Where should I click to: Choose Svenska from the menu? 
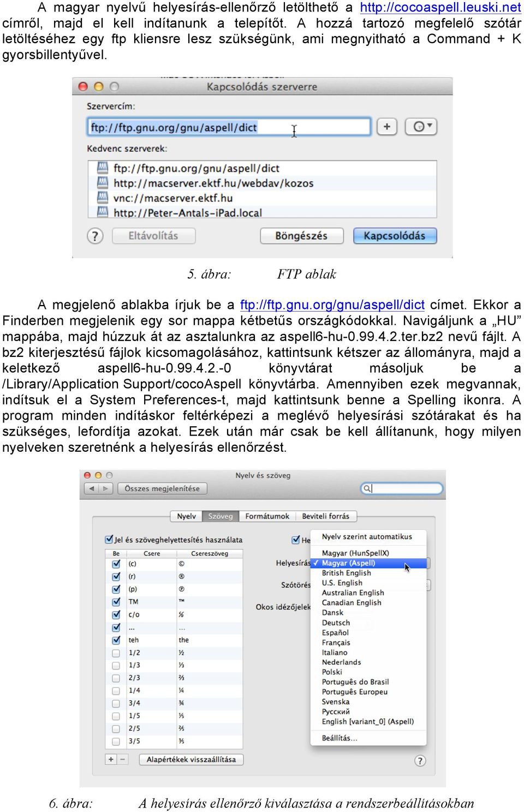click(x=368, y=702)
